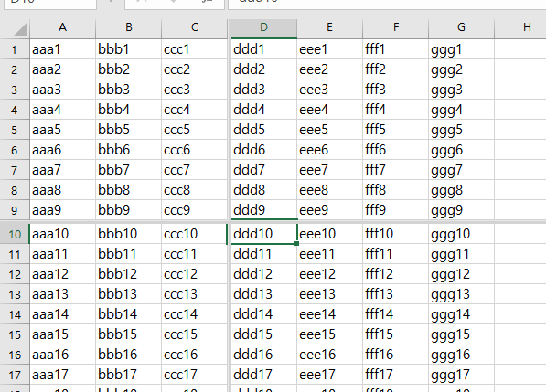The height and width of the screenshot is (392, 546).
Task: Select column B header
Action: pos(128,27)
